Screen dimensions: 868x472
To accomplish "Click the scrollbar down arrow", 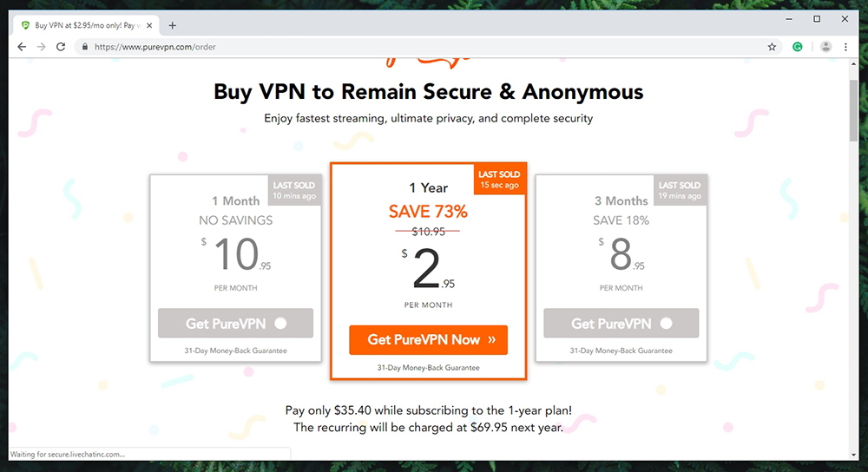I will point(853,455).
